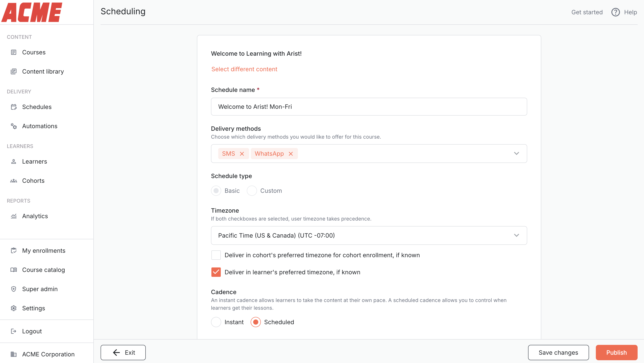This screenshot has height=363, width=644.
Task: Click the Timezone section label
Action: pos(225,210)
